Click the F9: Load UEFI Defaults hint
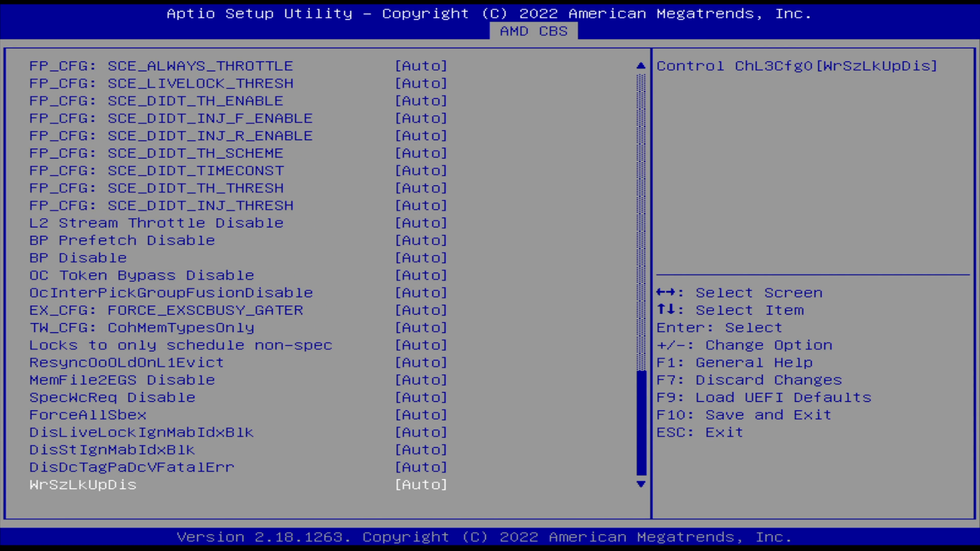The height and width of the screenshot is (551, 980). tap(764, 397)
